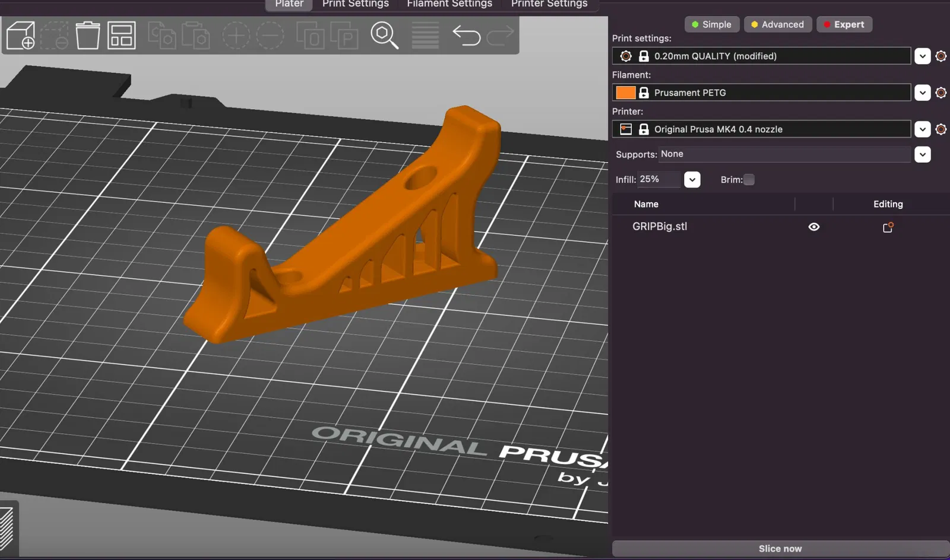
Task: Switch to Simple mode
Action: click(712, 24)
